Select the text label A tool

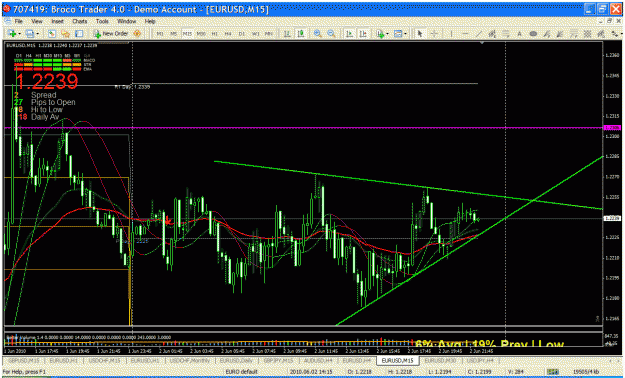[x=519, y=34]
